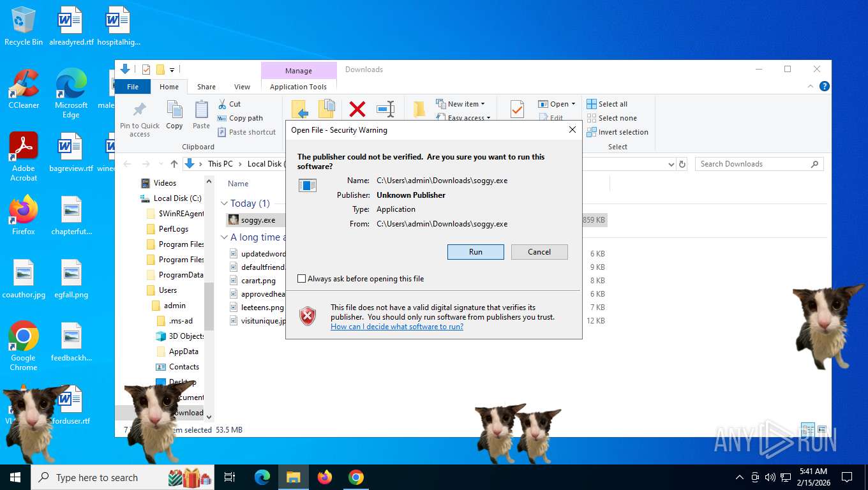
Task: Collapse the ribbon with the chevron
Action: click(x=811, y=87)
